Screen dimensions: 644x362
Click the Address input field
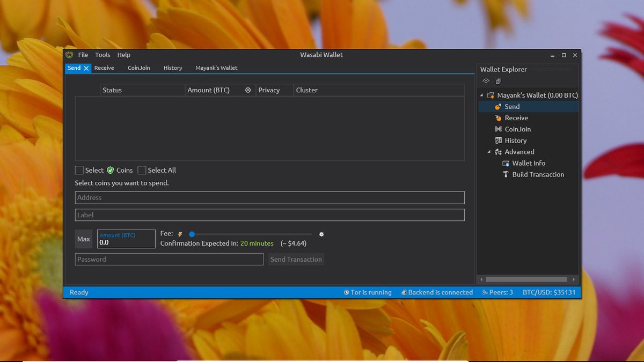[269, 197]
